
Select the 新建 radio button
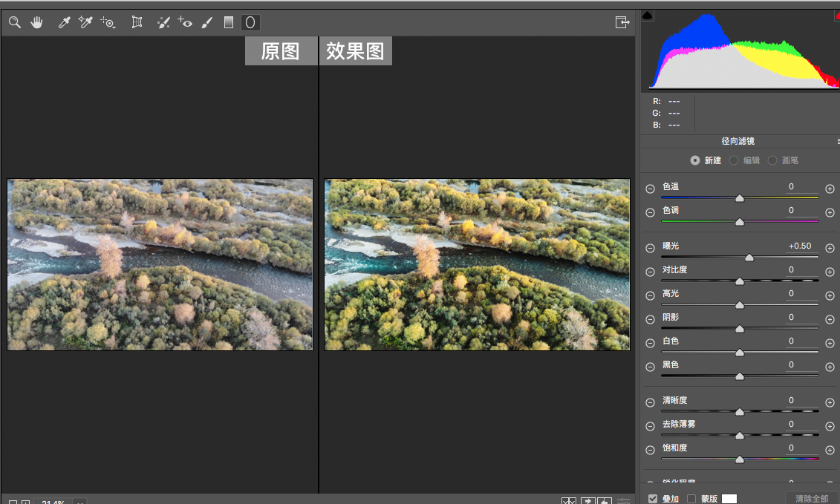(695, 160)
